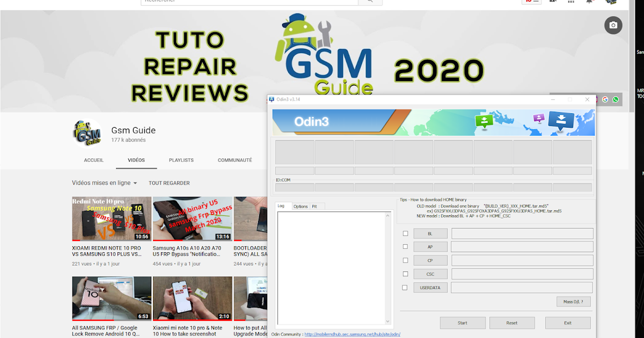Click the Exit button in Odin3

[x=568, y=323]
